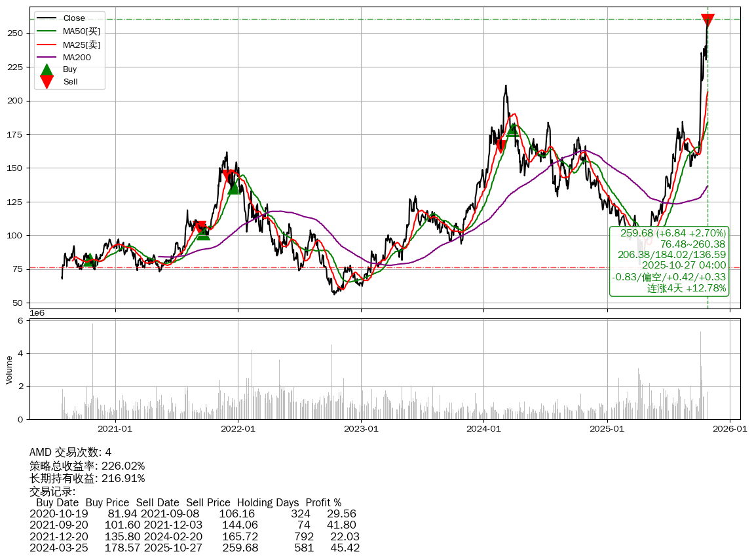Select the final sell marker at 259.68
The width and height of the screenshot is (754, 560).
coord(707,20)
